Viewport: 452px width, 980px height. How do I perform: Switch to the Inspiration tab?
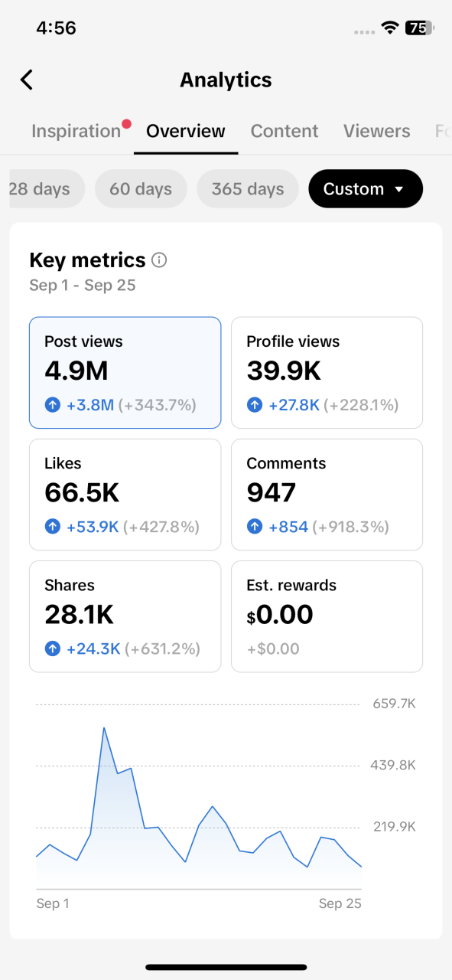pos(76,131)
